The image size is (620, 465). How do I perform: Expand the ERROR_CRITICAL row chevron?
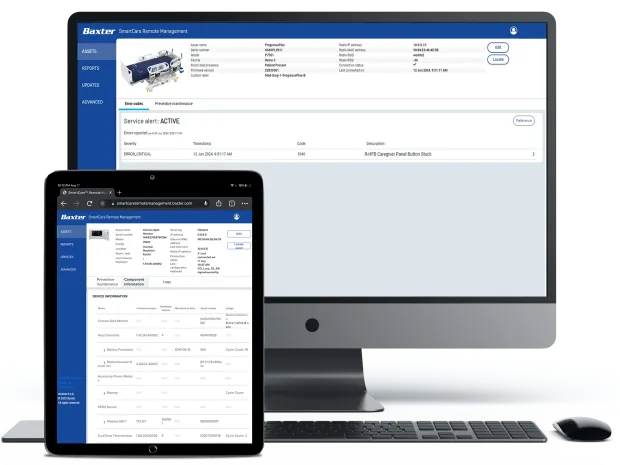[x=533, y=154]
